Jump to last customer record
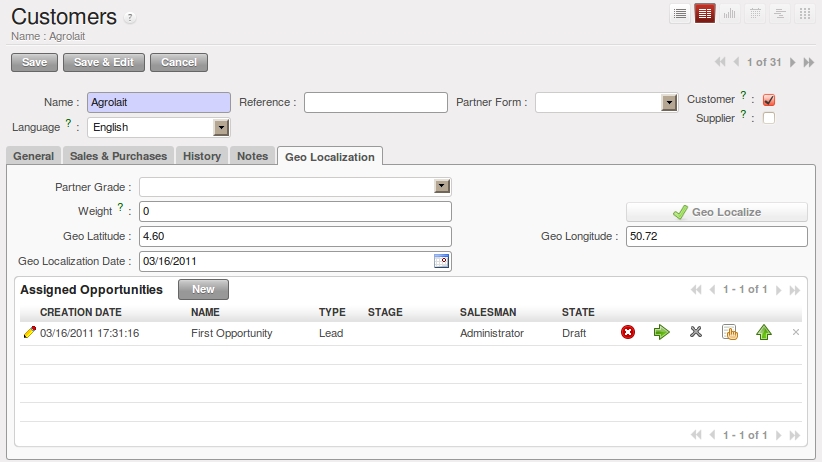Viewport: 822px width, 462px height. tap(807, 62)
